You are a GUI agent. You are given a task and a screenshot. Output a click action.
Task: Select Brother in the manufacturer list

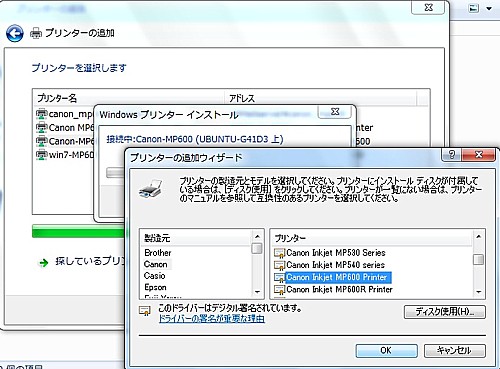[x=158, y=253]
